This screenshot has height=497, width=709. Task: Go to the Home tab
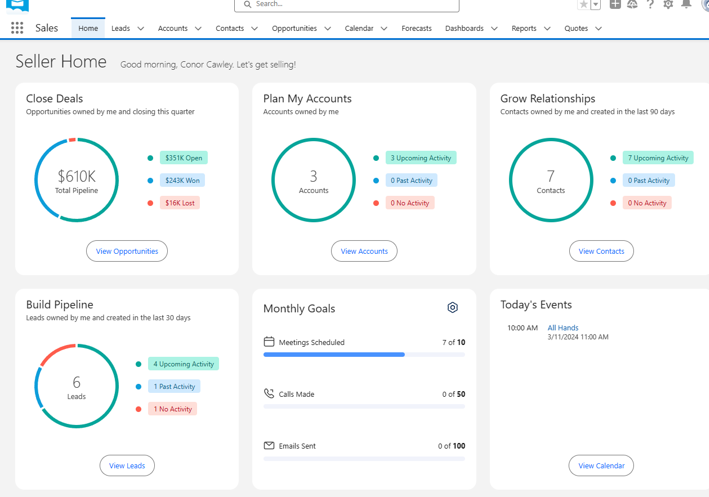pos(88,29)
